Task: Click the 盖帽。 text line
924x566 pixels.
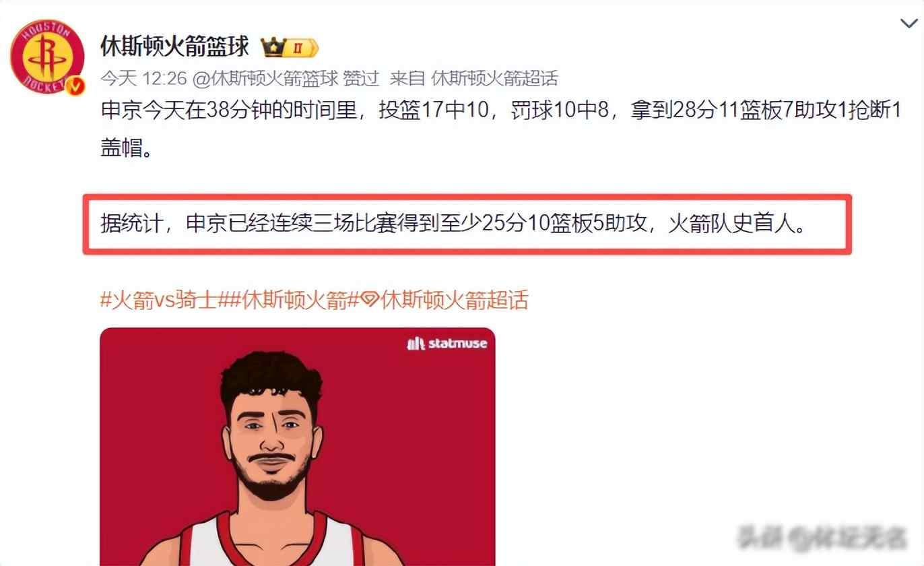Action: pyautogui.click(x=126, y=148)
